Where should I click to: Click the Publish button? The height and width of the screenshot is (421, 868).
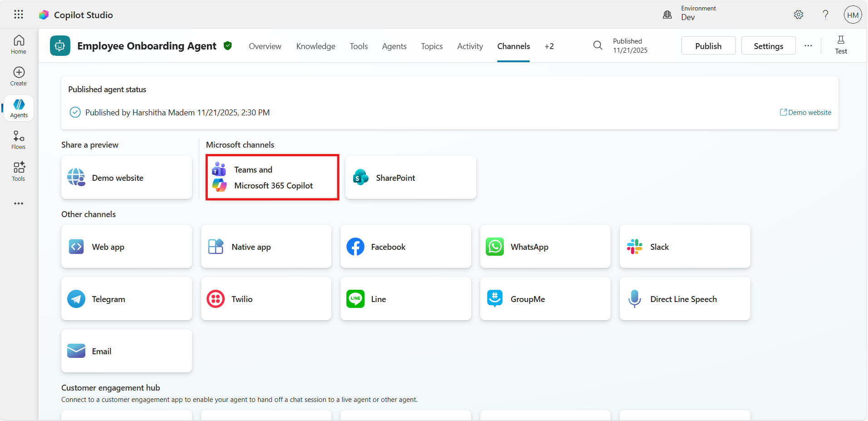click(708, 46)
